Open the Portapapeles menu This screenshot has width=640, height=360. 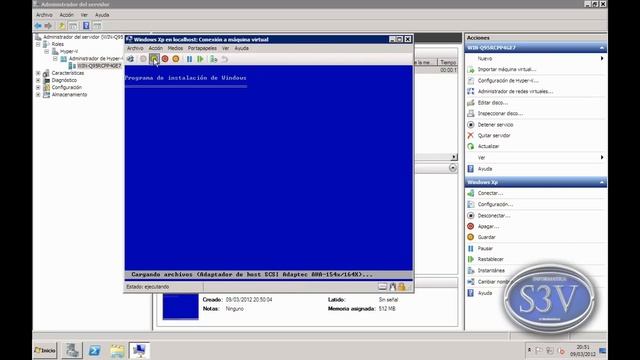pyautogui.click(x=202, y=48)
